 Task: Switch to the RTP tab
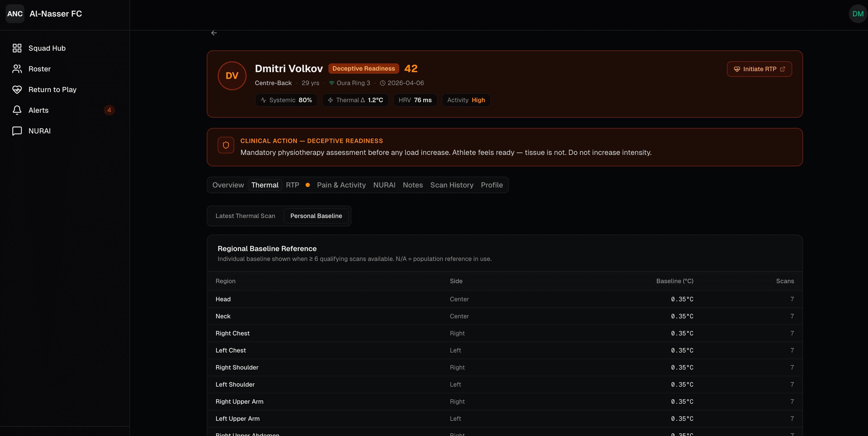(292, 185)
